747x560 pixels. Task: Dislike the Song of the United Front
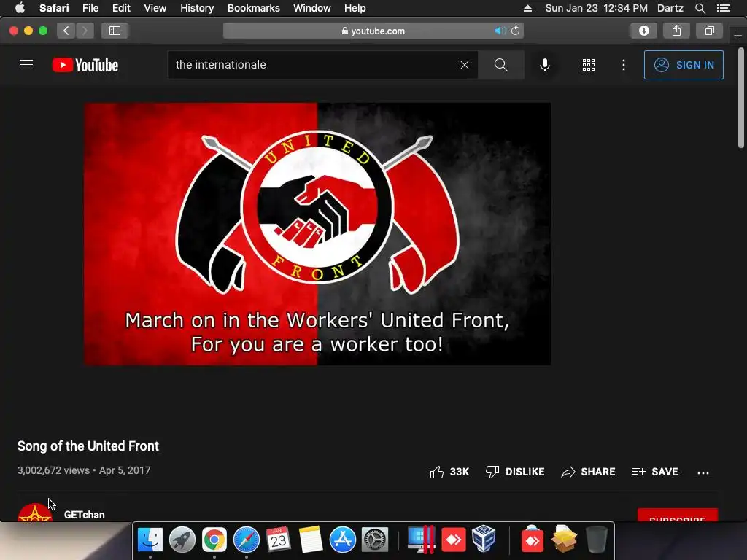pos(515,472)
